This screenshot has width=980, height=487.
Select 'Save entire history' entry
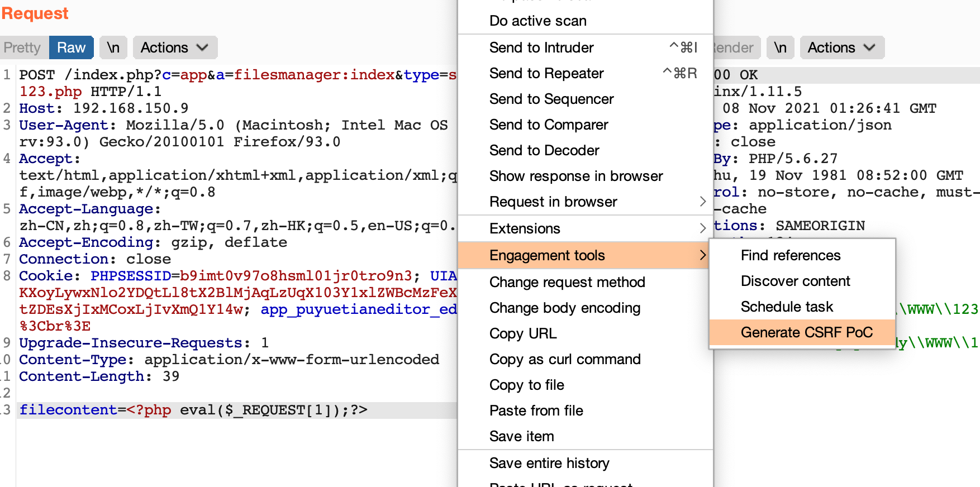click(585, 463)
